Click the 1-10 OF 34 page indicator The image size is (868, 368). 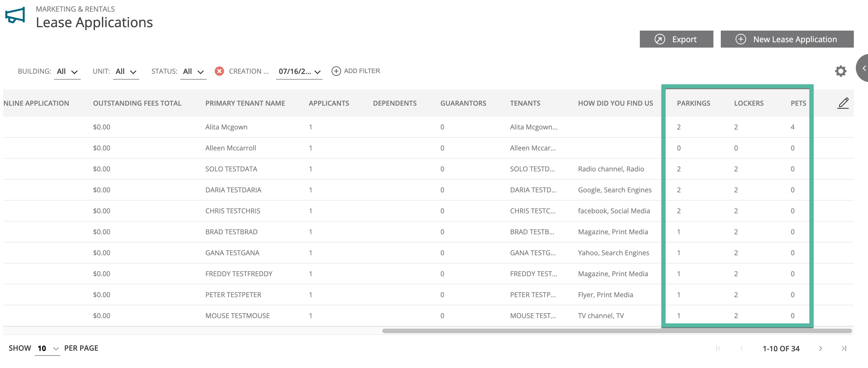tap(781, 348)
